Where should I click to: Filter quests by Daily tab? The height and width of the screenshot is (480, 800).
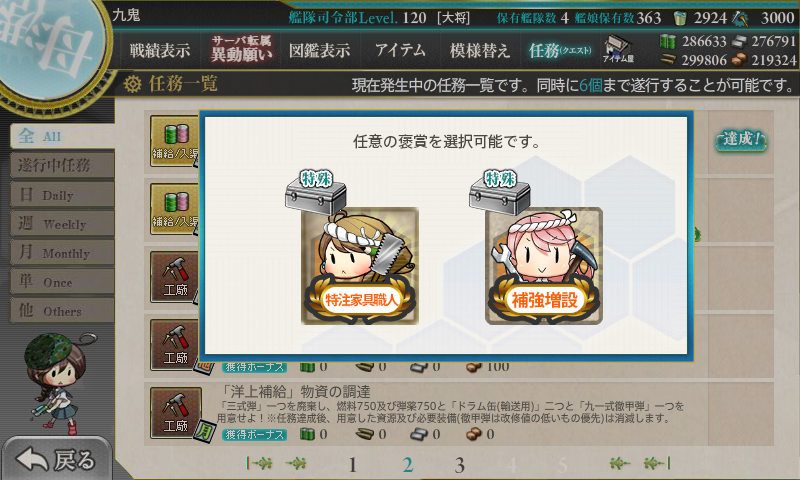tap(62, 195)
